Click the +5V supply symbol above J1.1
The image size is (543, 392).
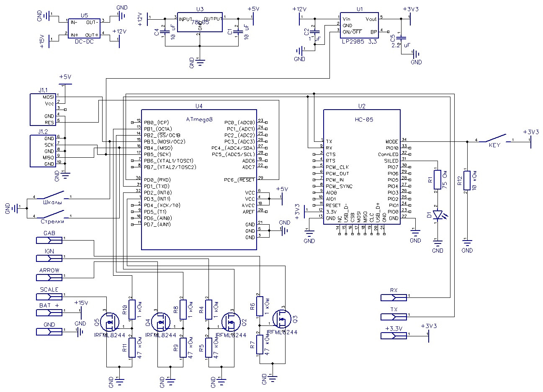pos(65,80)
